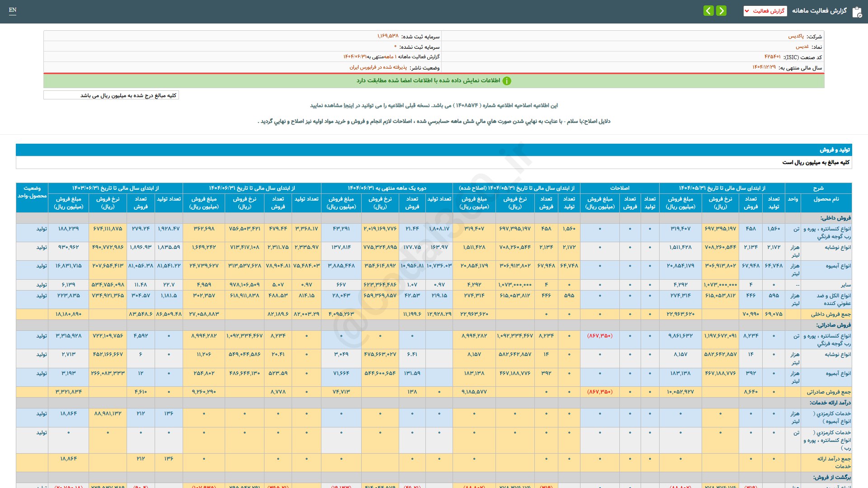The width and height of the screenshot is (868, 488).
Task: Click the clipboard report icon in header
Action: pos(857,12)
